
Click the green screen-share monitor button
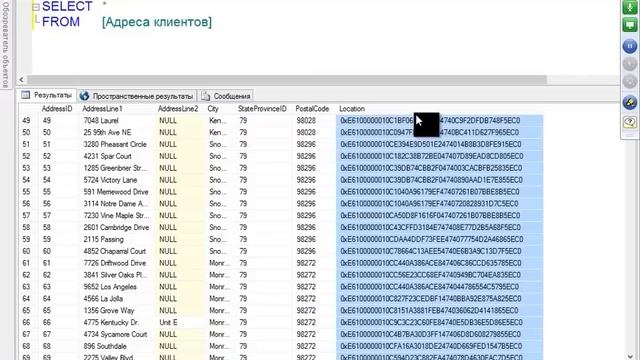[630, 25]
